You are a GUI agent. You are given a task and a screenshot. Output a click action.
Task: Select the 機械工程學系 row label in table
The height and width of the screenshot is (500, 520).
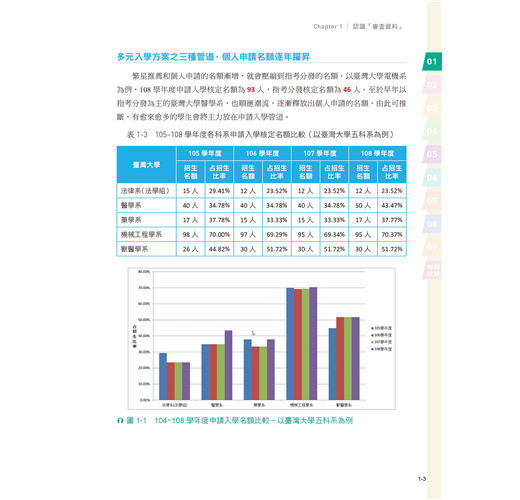click(x=141, y=235)
